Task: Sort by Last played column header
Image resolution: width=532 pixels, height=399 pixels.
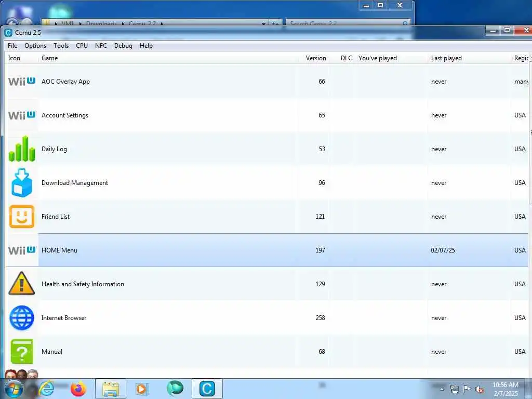Action: 469,58
